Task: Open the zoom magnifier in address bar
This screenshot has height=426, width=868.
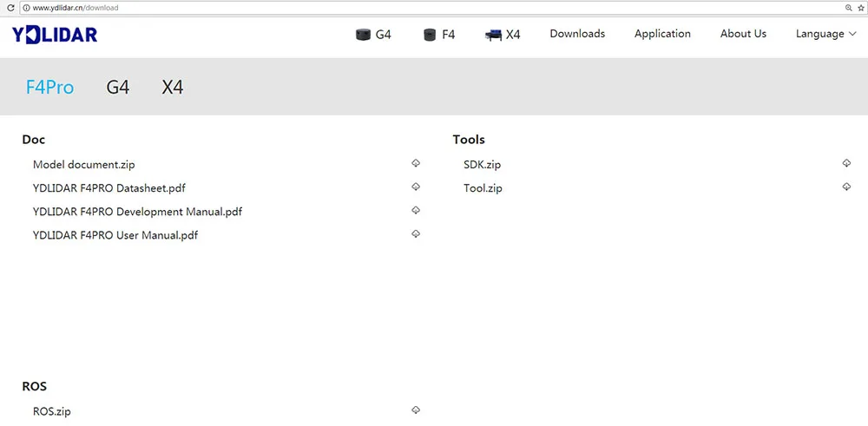Action: (x=849, y=8)
